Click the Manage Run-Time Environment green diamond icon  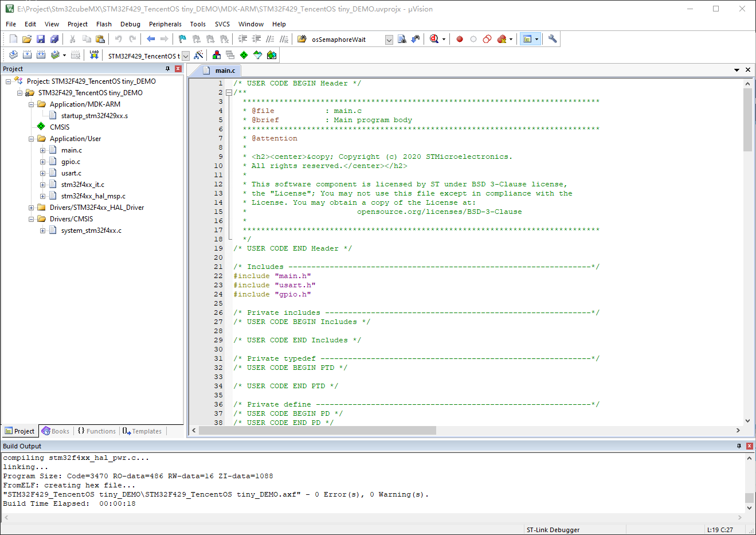point(244,55)
